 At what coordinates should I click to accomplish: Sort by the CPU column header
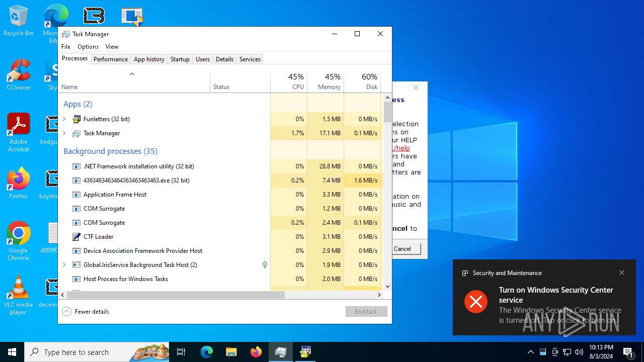(289, 82)
